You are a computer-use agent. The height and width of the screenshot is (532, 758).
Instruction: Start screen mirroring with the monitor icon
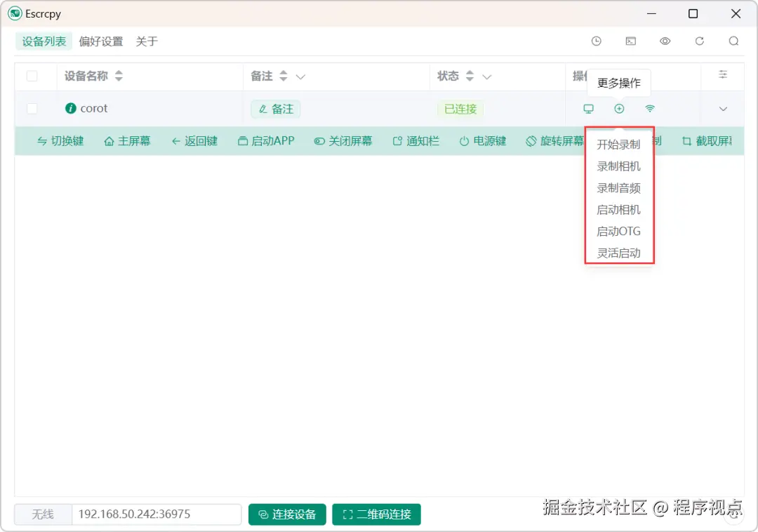[588, 109]
